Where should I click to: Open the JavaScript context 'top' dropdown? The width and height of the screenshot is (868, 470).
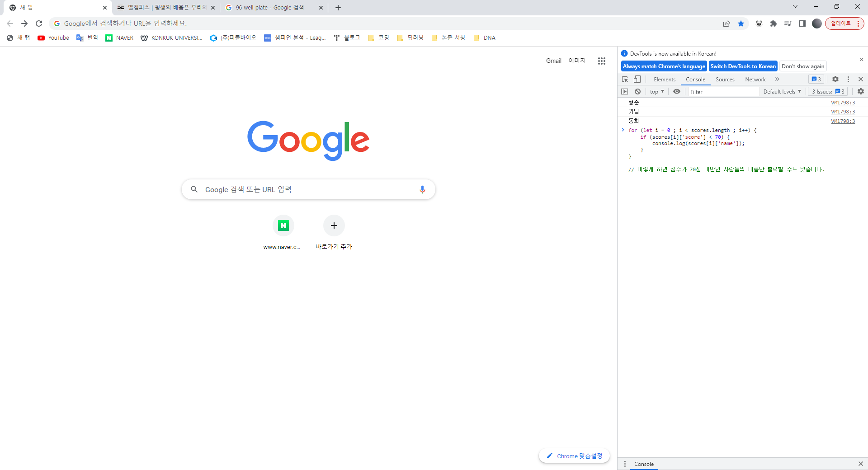[657, 92]
